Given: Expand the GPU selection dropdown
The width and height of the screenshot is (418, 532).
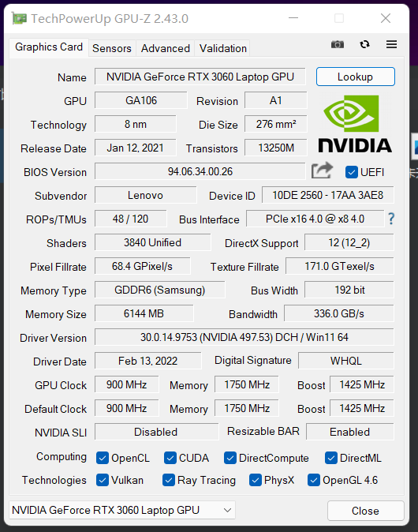Looking at the screenshot, I should [122, 510].
